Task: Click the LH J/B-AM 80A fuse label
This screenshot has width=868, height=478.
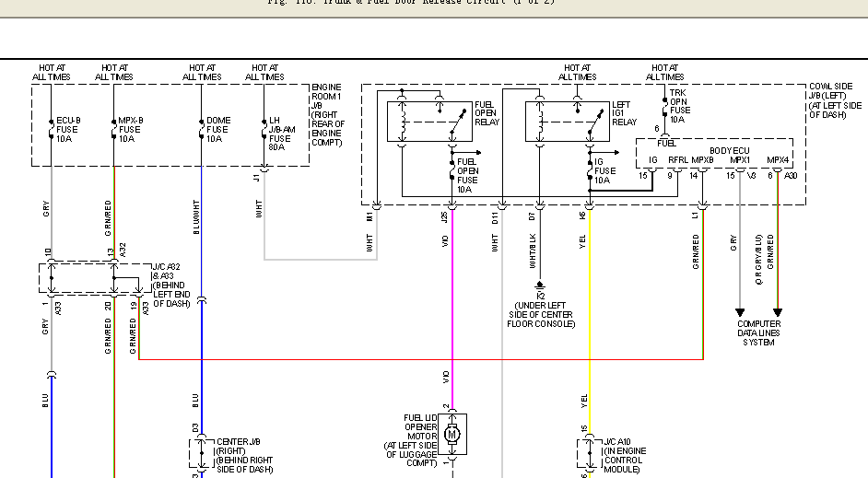Action: [281, 134]
